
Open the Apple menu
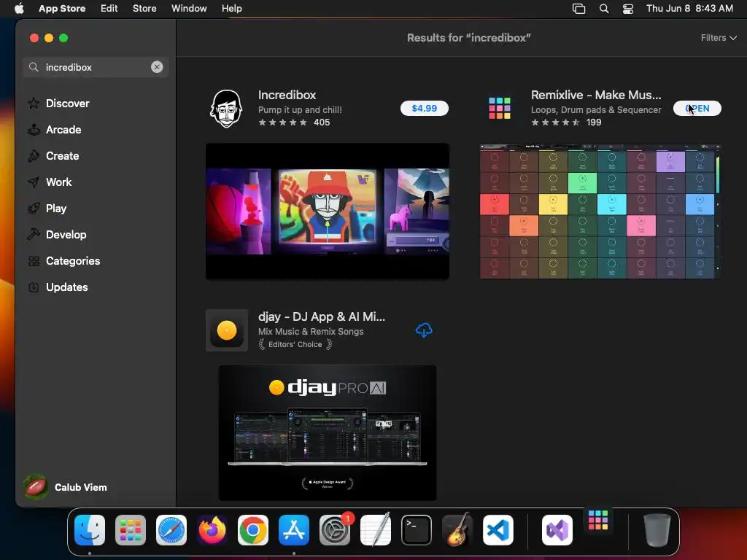coord(19,9)
